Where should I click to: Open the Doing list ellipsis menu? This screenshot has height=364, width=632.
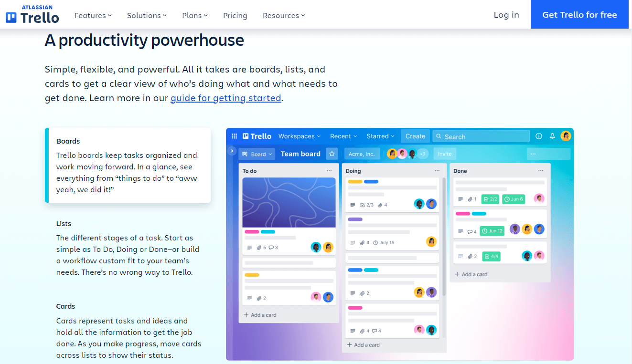click(x=437, y=171)
